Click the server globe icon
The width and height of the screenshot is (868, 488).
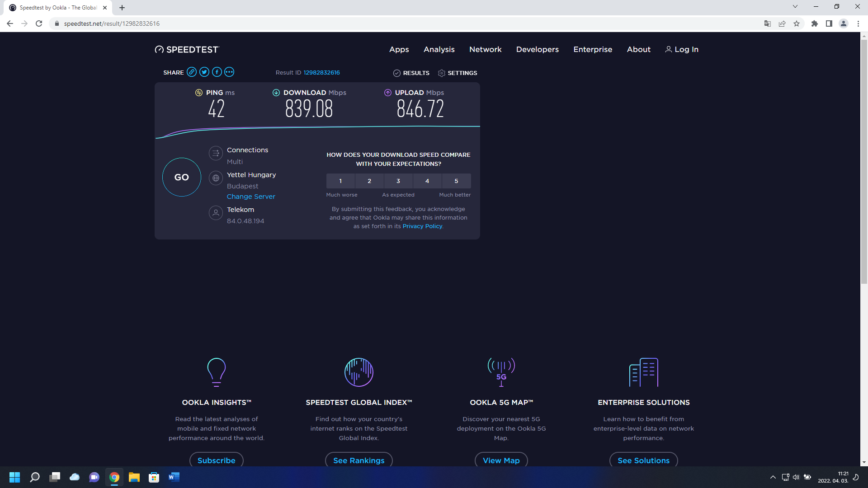coord(216,178)
